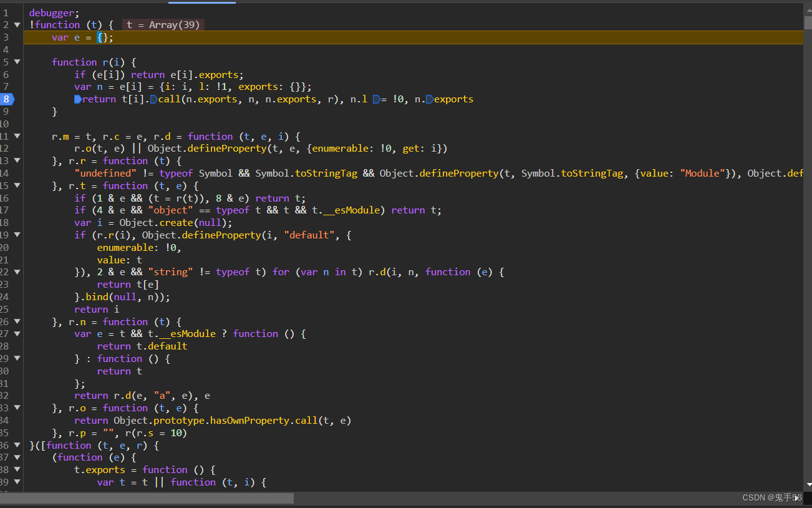Set breakpoint on gutter of 'if (e[i]) return' line
Screen dimensions: 812x508
click(x=5, y=74)
